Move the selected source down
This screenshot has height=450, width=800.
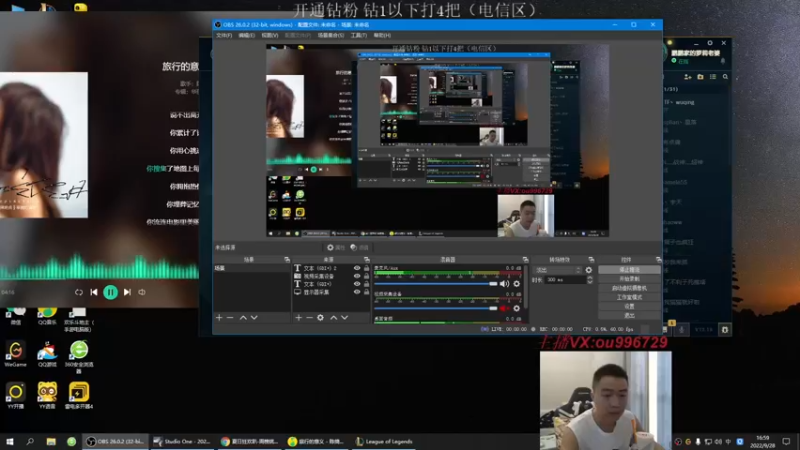[x=344, y=317]
